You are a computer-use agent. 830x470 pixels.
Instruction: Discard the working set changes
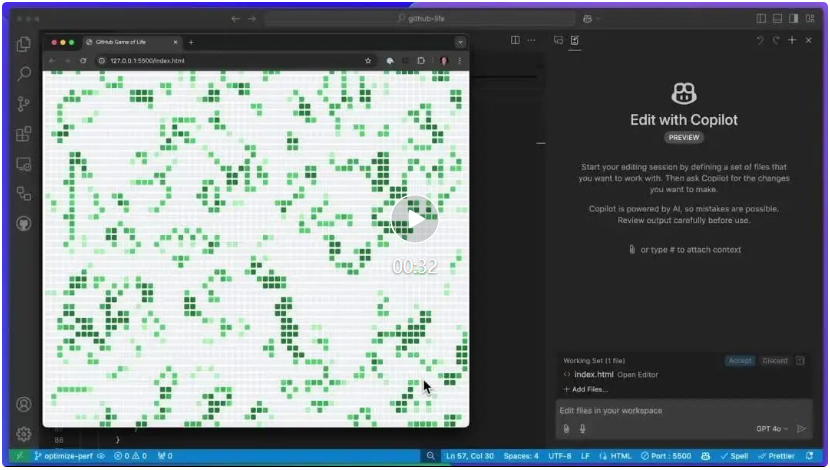click(775, 360)
